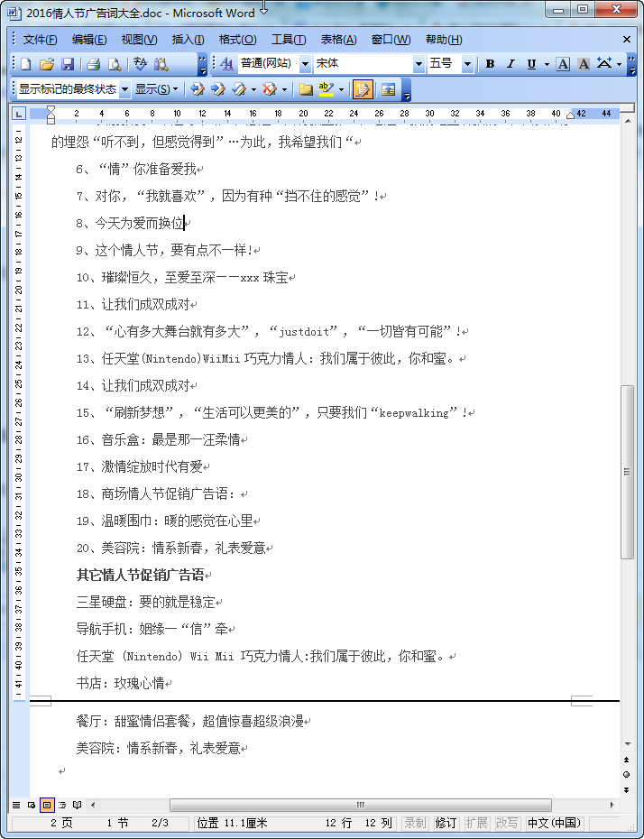This screenshot has height=839, width=644.
Task: Expand the underline style dropdown arrow
Action: [x=547, y=64]
